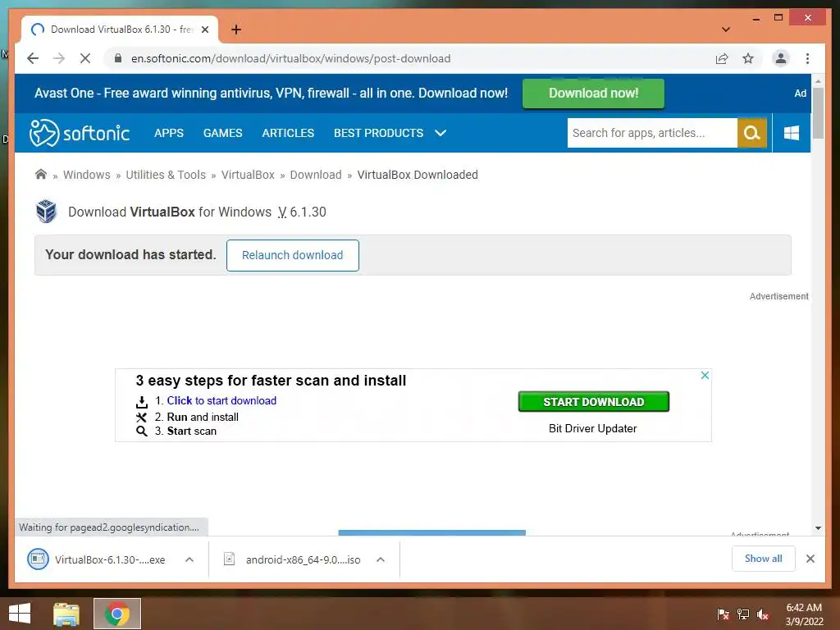Screen dimensions: 840x630
Task: Click the VirtualBox exe file icon in downloads bar
Action: [38, 559]
